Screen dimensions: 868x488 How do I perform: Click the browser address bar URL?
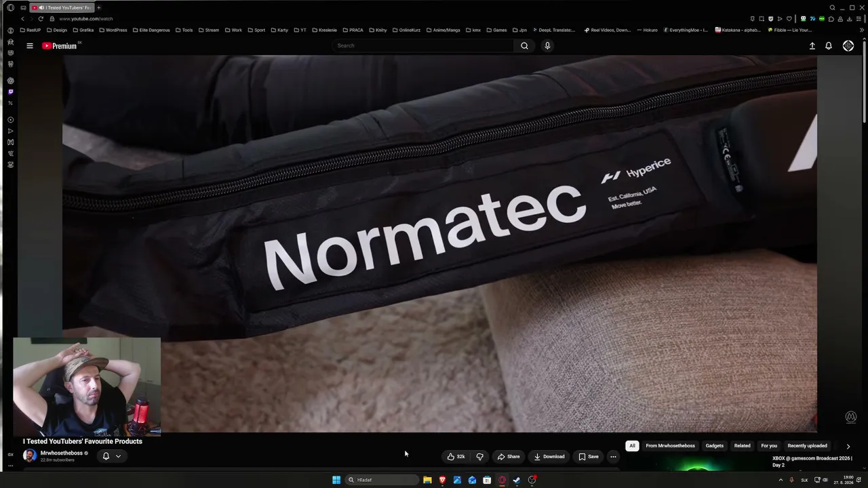[x=86, y=19]
